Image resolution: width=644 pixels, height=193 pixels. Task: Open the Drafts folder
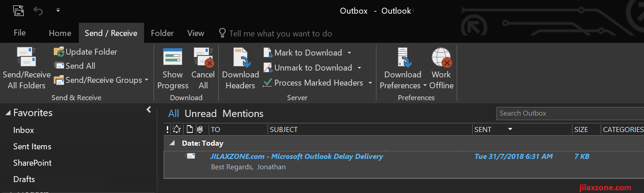pos(24,179)
